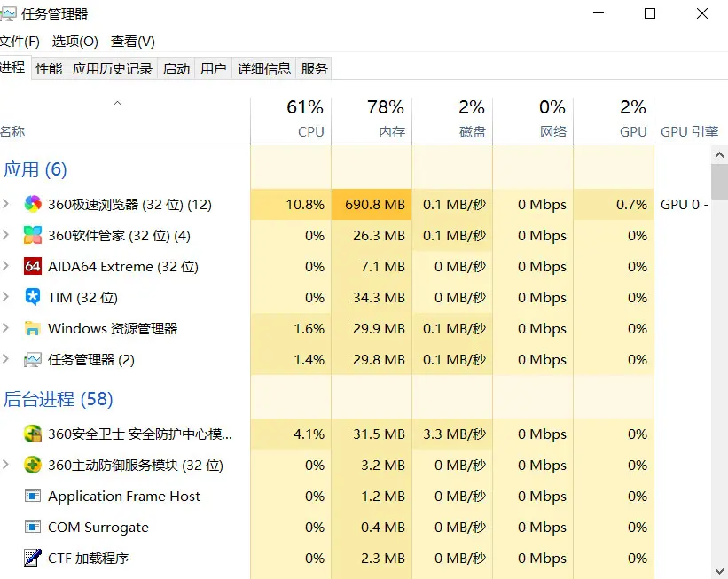
Task: Sort by the 磁盘 column header
Action: pyautogui.click(x=452, y=121)
